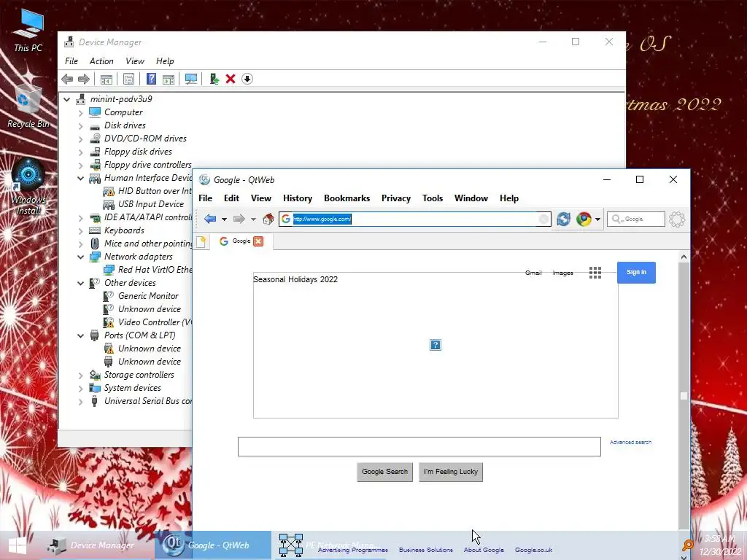Click the Back arrow in Device Manager toolbar
This screenshot has height=560, width=747.
(x=67, y=79)
